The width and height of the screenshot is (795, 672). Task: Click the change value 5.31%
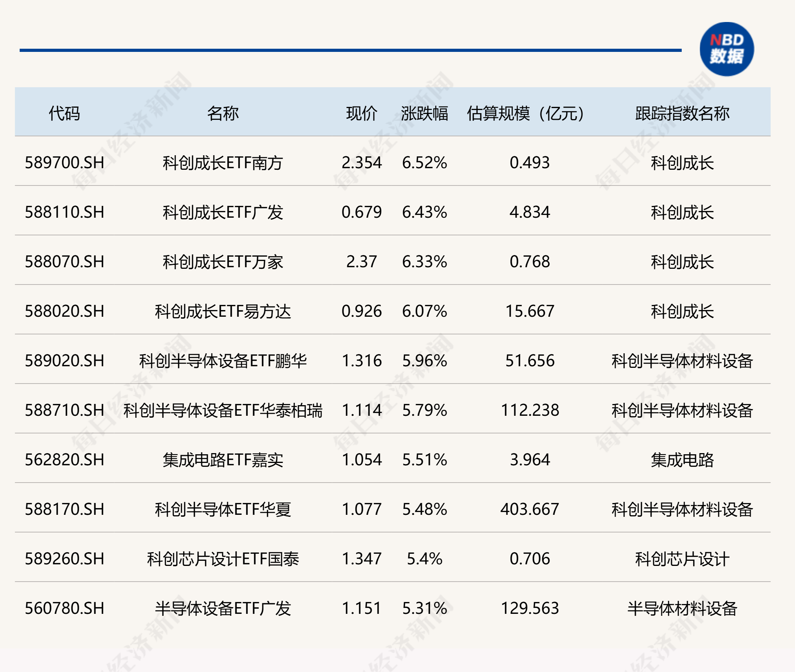[x=425, y=608]
